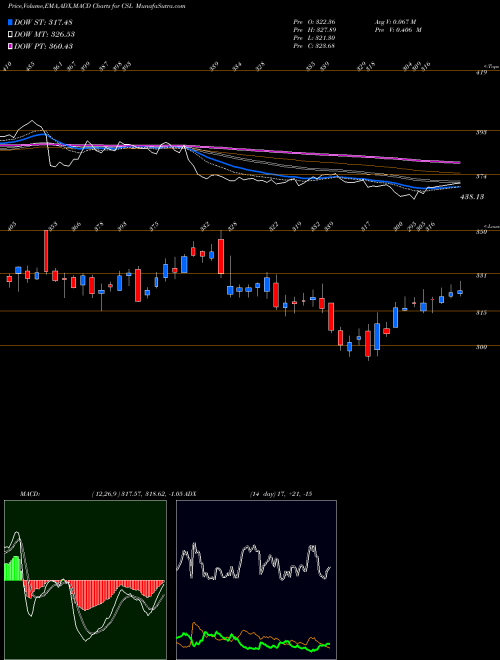This screenshot has height=660, width=500.
Task: Select the 'DOW MT: 326.53' legend text
Action: click(45, 34)
